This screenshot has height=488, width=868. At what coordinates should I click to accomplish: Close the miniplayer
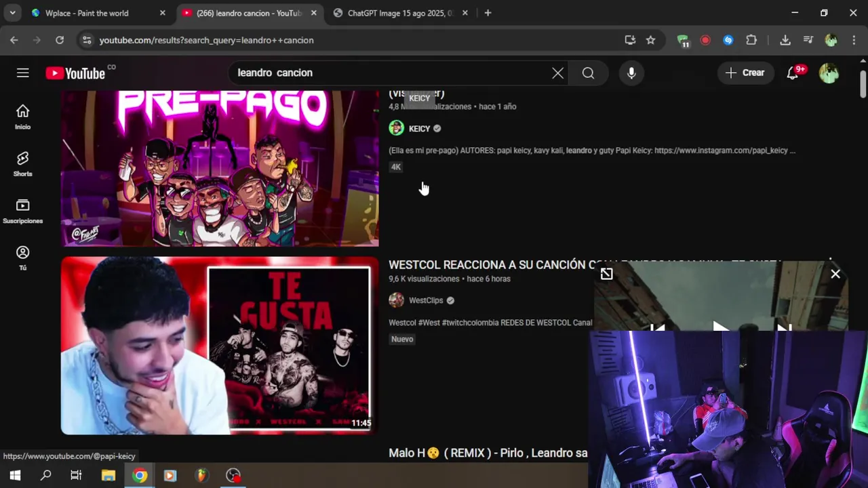(x=835, y=274)
